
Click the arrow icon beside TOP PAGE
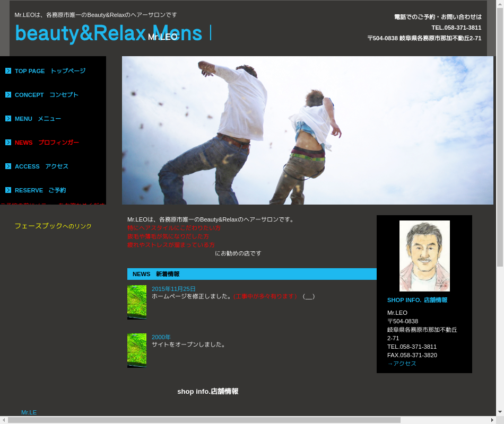pos(8,71)
